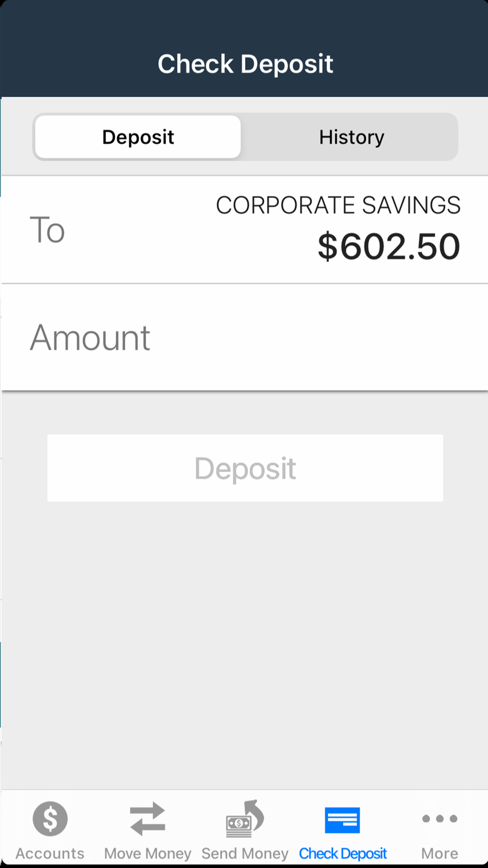488x868 pixels.
Task: Tap the Accounts dollar sign icon
Action: [x=50, y=819]
